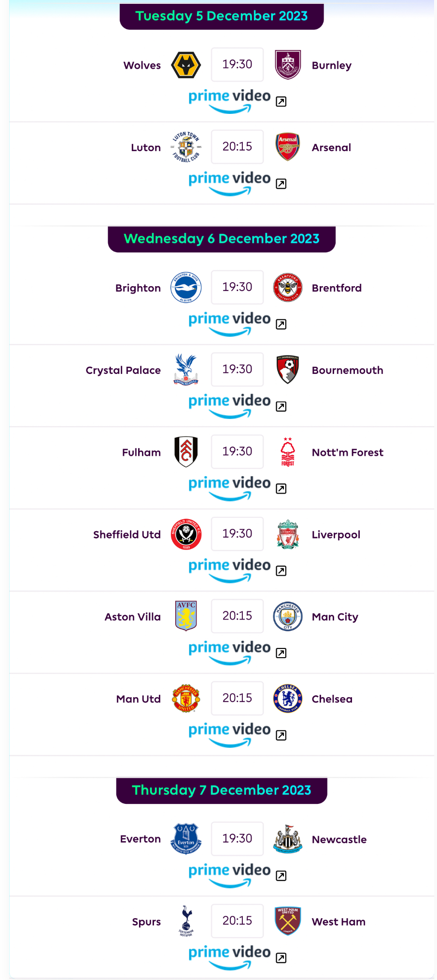This screenshot has width=437, height=980.
Task: Click the Crystal Palace eagle crest
Action: [186, 370]
